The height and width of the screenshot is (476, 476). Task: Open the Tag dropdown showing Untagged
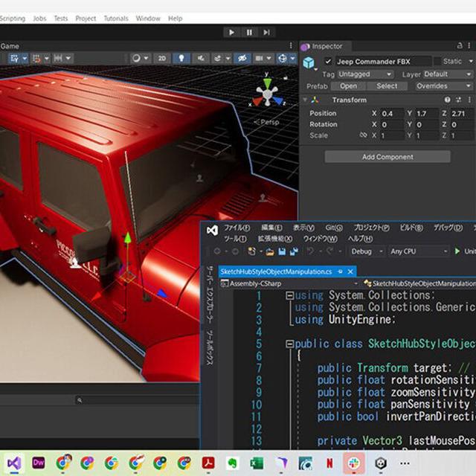(365, 74)
